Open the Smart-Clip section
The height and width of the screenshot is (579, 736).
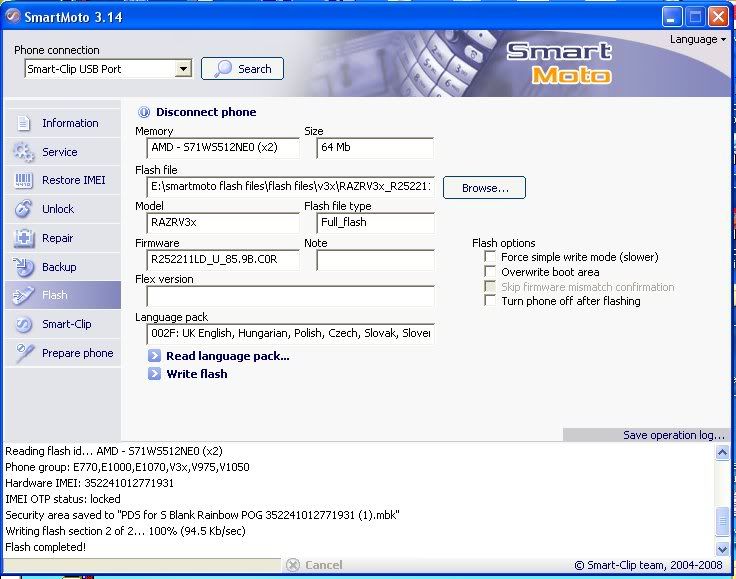click(x=63, y=324)
